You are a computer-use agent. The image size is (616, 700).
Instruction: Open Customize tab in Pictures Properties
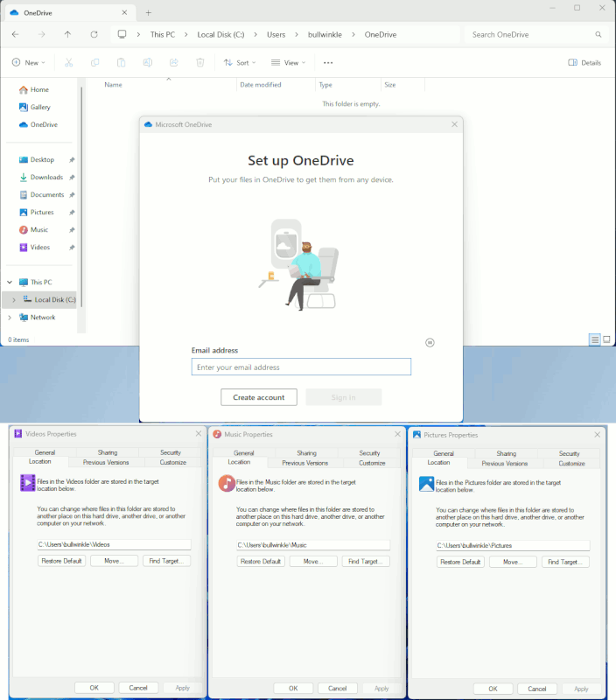[x=571, y=464]
